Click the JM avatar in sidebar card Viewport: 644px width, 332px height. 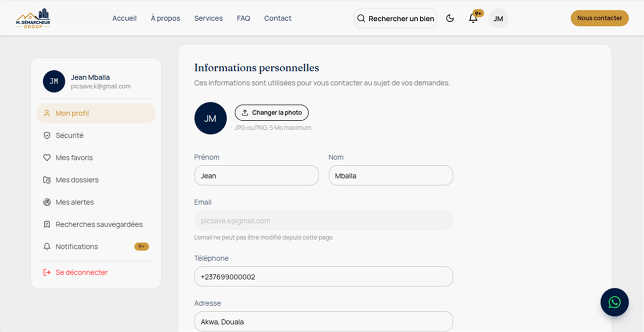click(54, 81)
